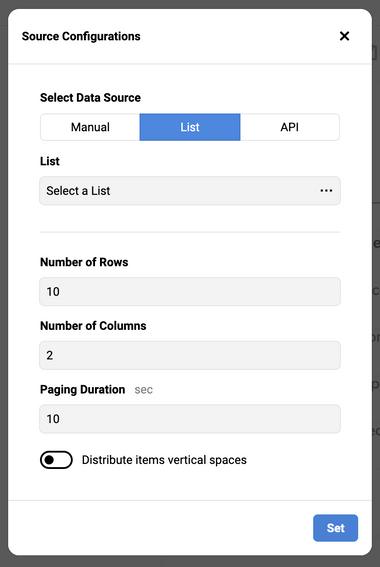Viewport: 380px width, 567px height.
Task: Click the Select Data Source heading
Action: coord(90,98)
